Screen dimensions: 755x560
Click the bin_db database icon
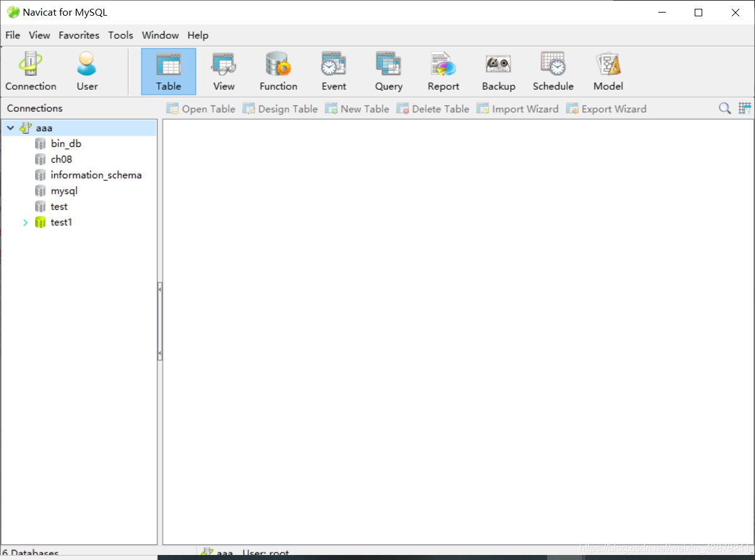(40, 144)
